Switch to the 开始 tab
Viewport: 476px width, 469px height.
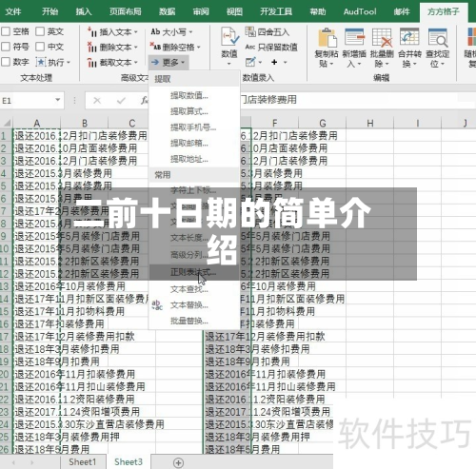coord(50,11)
